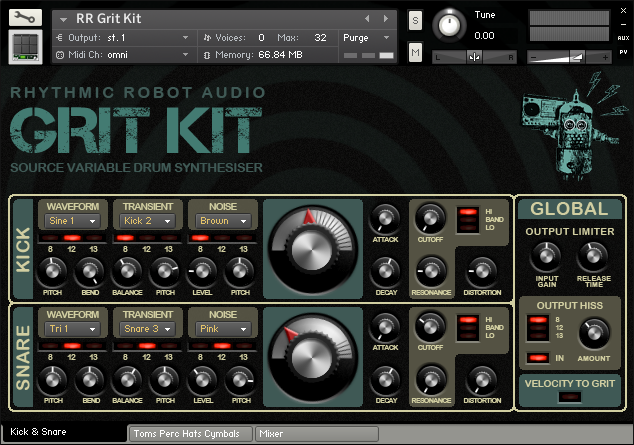The height and width of the screenshot is (445, 634).
Task: Toggle the Velocity To Grit switch
Action: pos(570,397)
